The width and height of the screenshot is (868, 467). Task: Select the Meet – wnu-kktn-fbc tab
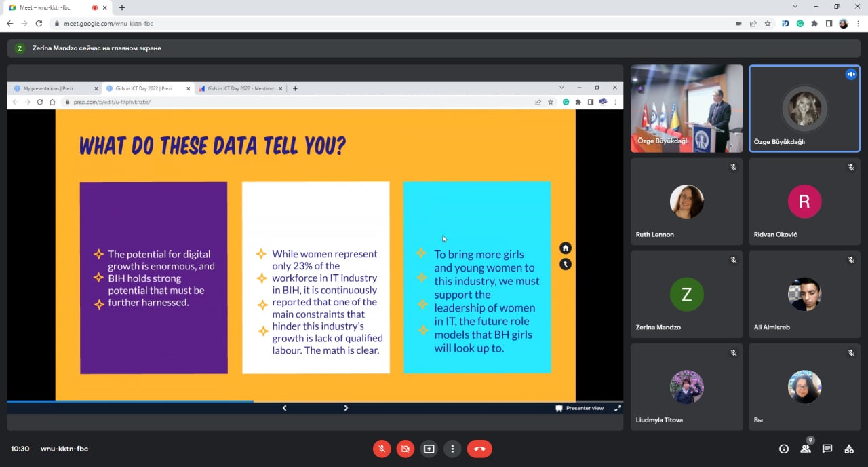[47, 7]
